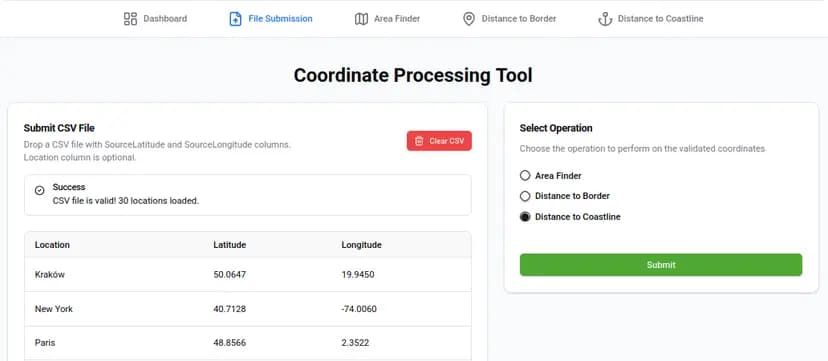Click the Distance to Coastline anchor icon
The width and height of the screenshot is (828, 361).
tap(605, 19)
